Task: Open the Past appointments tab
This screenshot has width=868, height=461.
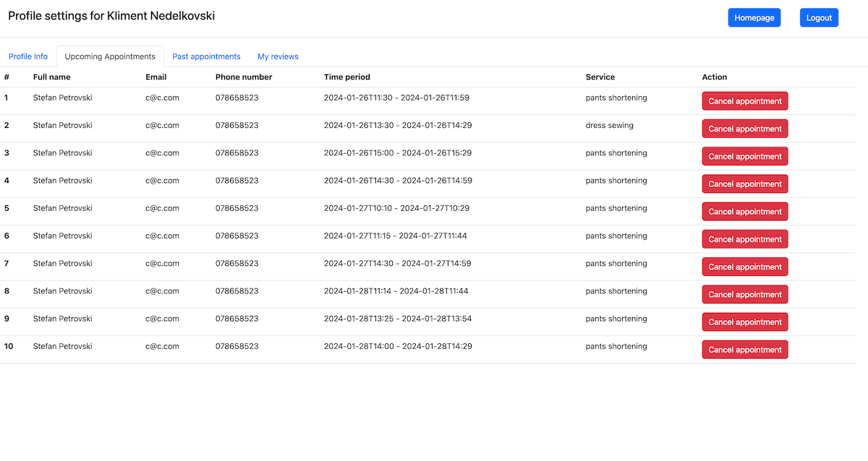Action: pyautogui.click(x=206, y=56)
